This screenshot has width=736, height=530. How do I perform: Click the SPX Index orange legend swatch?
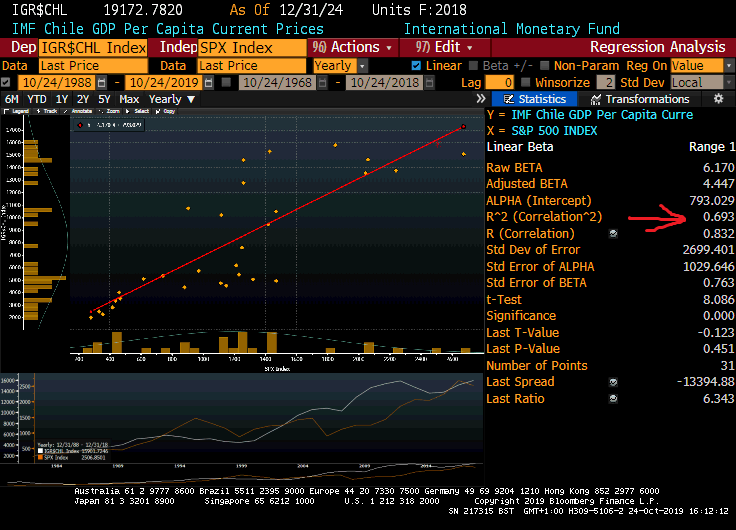point(40,457)
